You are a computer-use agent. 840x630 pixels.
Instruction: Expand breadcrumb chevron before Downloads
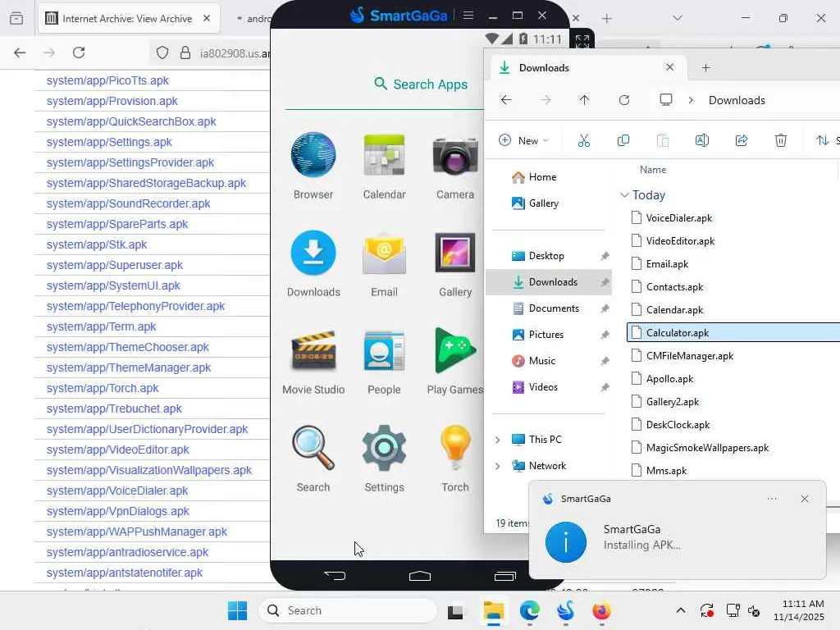691,100
